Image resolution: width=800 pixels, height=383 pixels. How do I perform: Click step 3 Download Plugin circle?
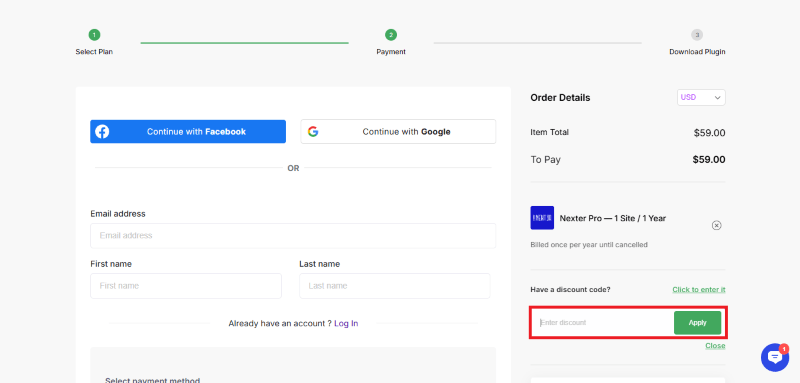697,35
